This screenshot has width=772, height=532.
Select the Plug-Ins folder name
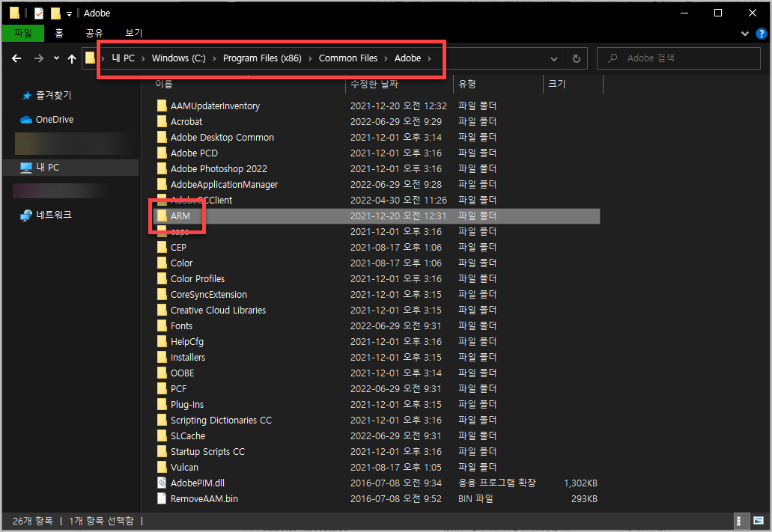tap(187, 405)
